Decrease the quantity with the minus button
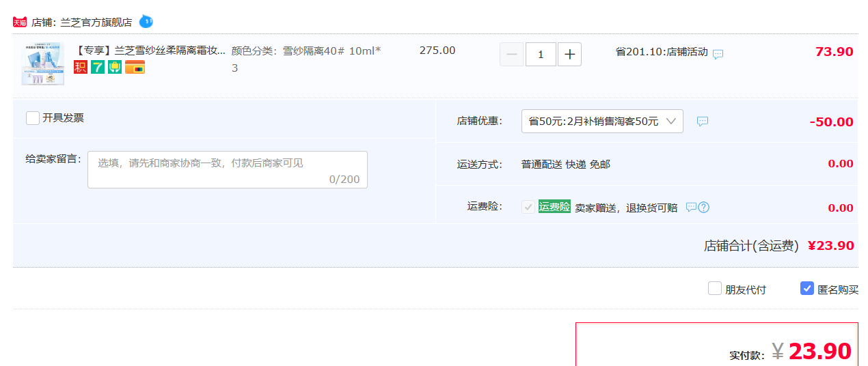The image size is (868, 366). 512,54
